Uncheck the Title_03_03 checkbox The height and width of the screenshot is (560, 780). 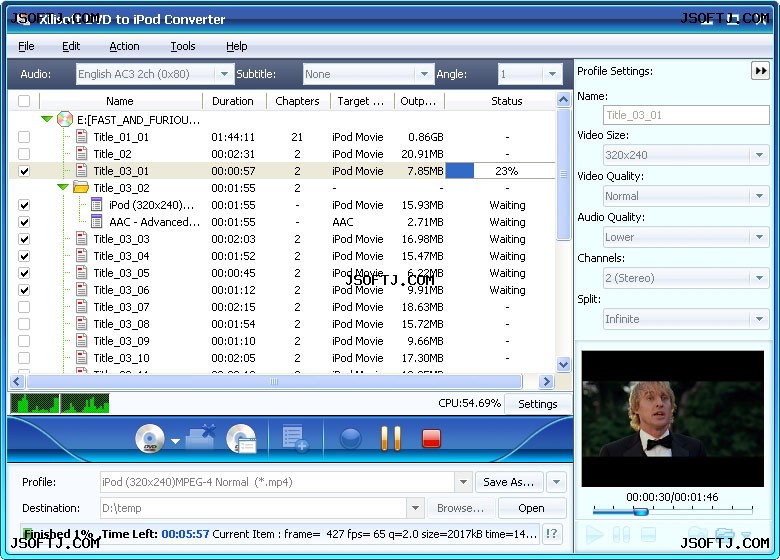coord(24,239)
